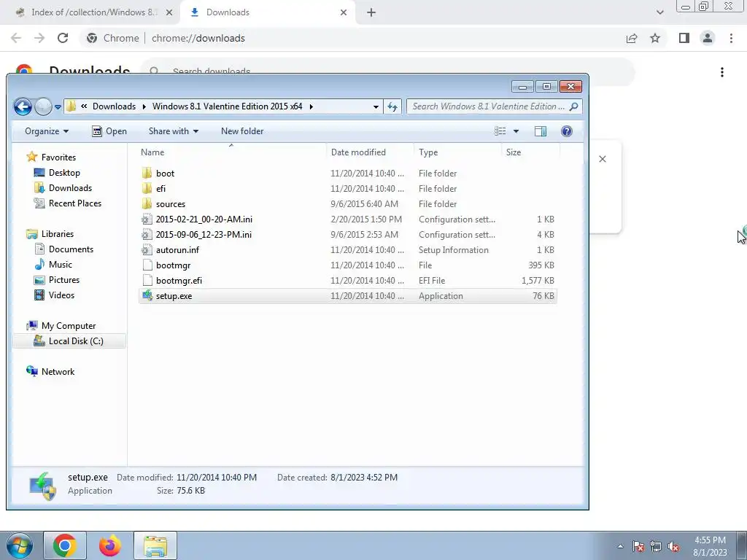
Task: Sort by the Size column header
Action: click(530, 152)
